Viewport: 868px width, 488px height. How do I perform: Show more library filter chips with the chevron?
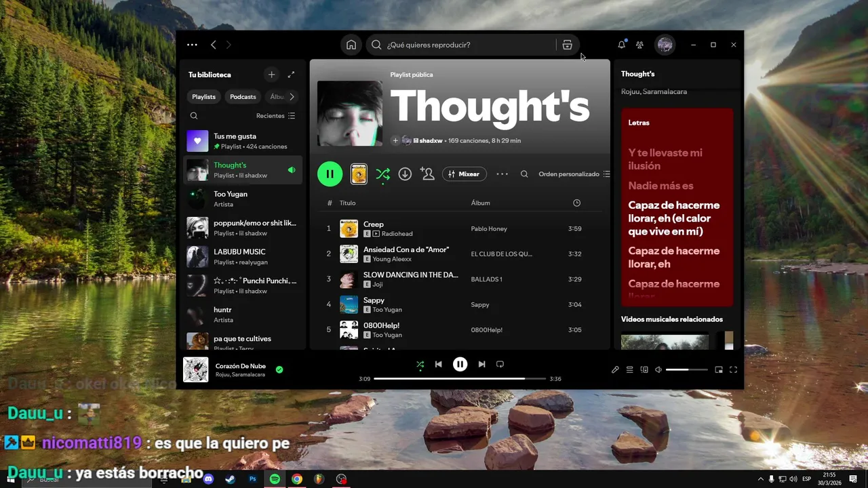coord(292,97)
